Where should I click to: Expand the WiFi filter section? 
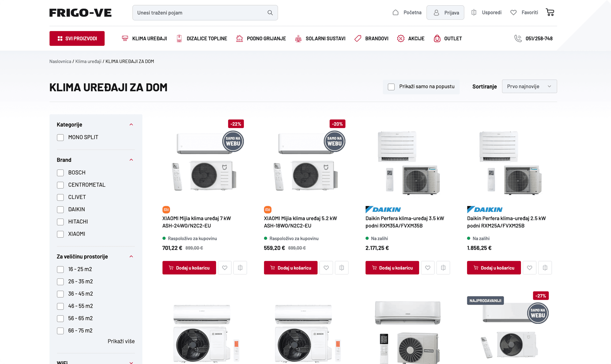(131, 363)
